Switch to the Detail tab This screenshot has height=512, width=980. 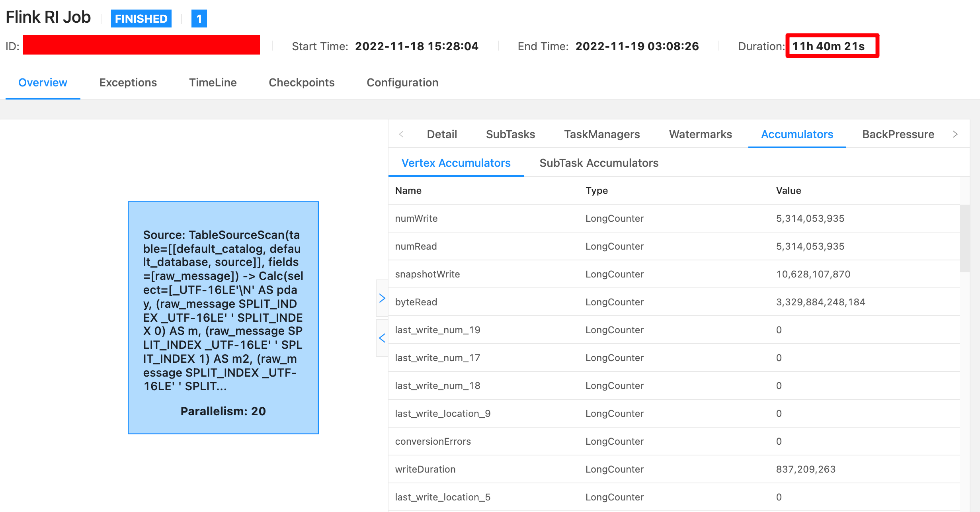tap(442, 134)
